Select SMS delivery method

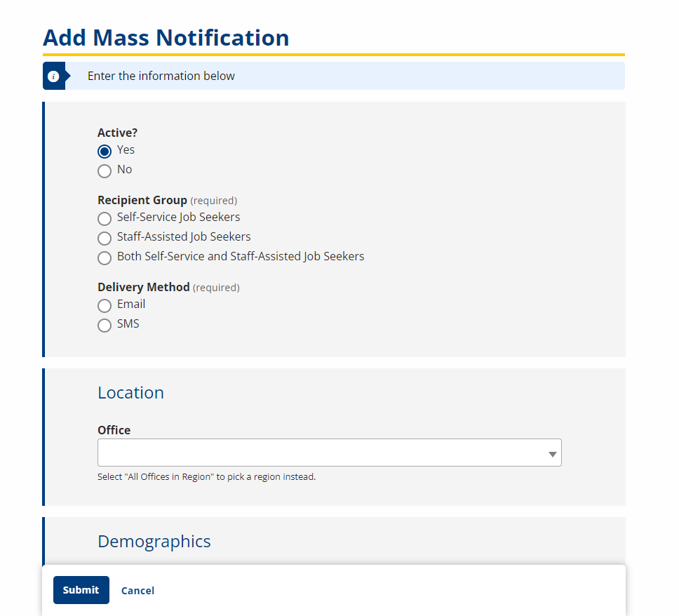point(105,325)
